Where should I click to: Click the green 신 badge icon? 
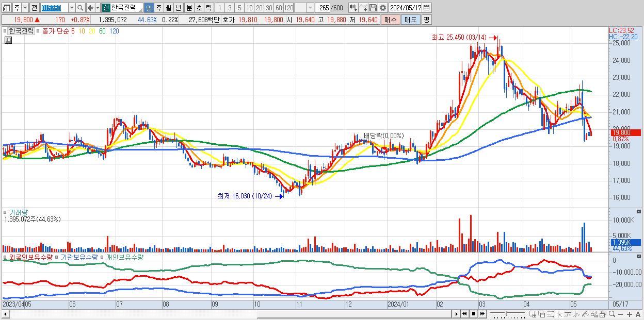106,8
